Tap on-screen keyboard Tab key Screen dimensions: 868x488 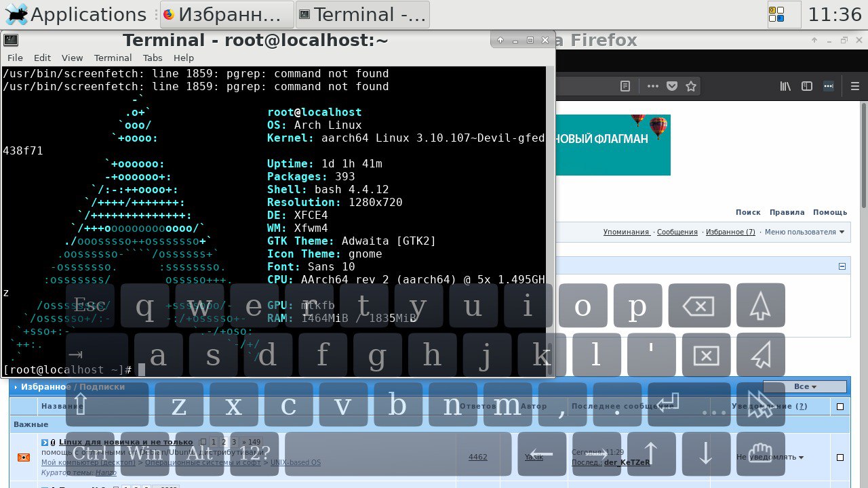96,355
